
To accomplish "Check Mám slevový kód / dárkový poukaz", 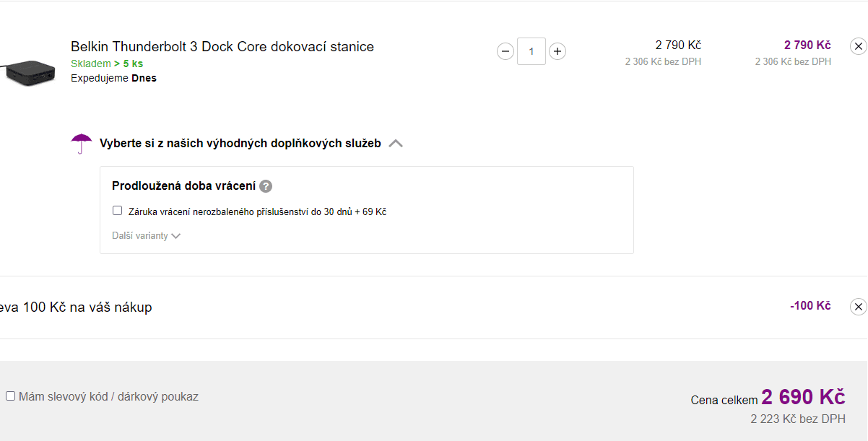I will [x=10, y=396].
